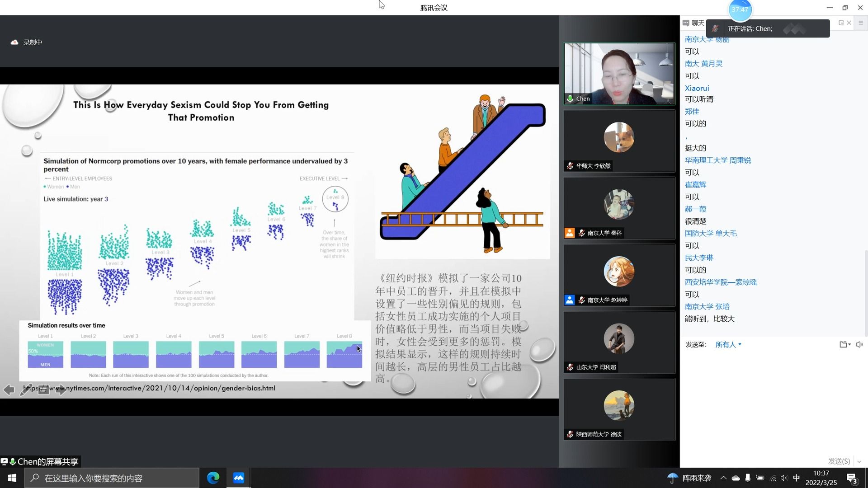Click the slideshow next arrow

(x=61, y=389)
